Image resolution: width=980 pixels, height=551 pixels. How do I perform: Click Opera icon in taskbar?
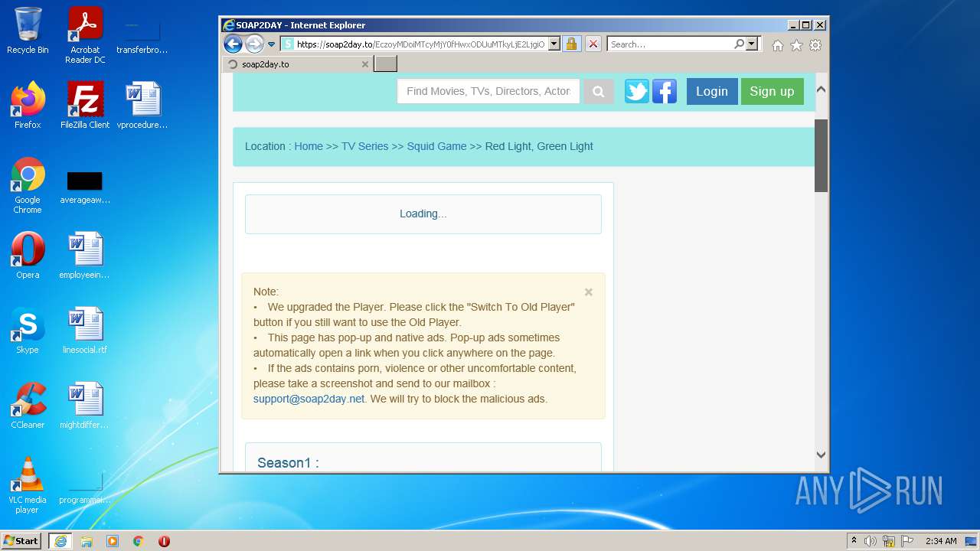click(x=164, y=541)
